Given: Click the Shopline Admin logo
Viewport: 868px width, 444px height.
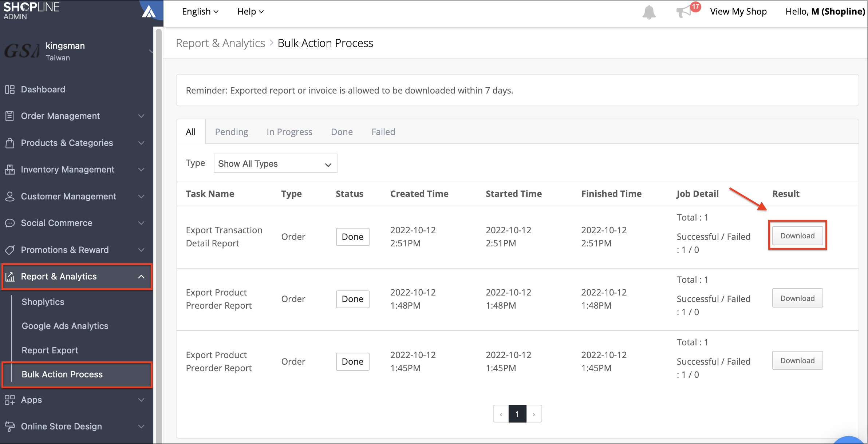Looking at the screenshot, I should point(31,11).
